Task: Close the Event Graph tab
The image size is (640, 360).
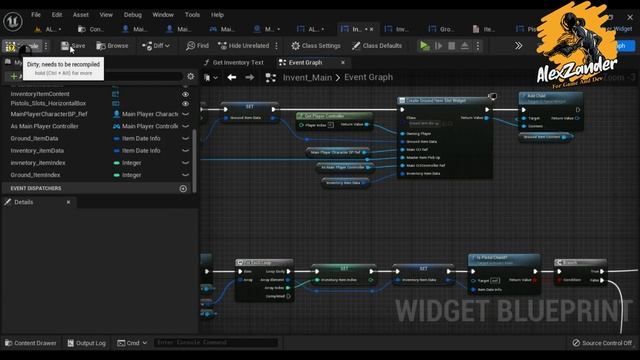Action: point(343,62)
